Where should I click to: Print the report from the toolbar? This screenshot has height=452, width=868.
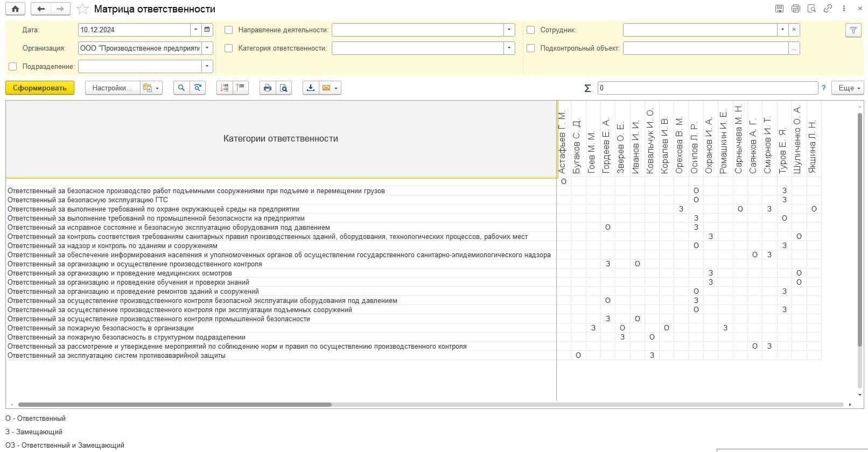click(x=268, y=88)
